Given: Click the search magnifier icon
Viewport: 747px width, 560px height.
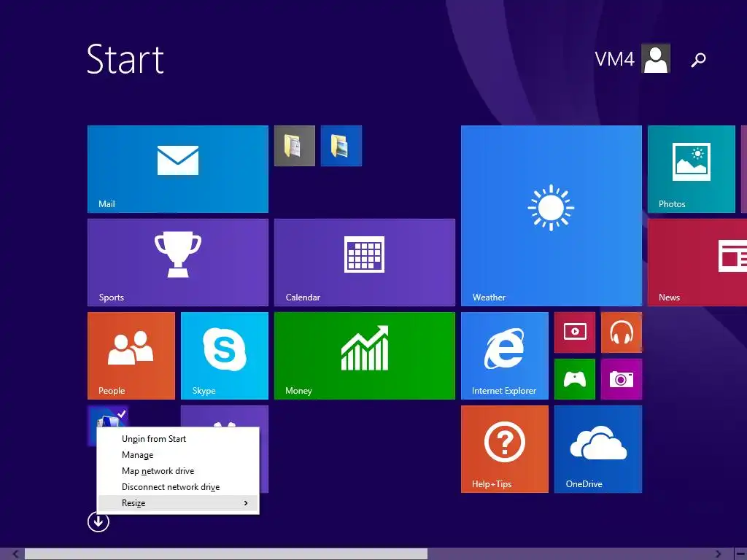Looking at the screenshot, I should (x=698, y=60).
